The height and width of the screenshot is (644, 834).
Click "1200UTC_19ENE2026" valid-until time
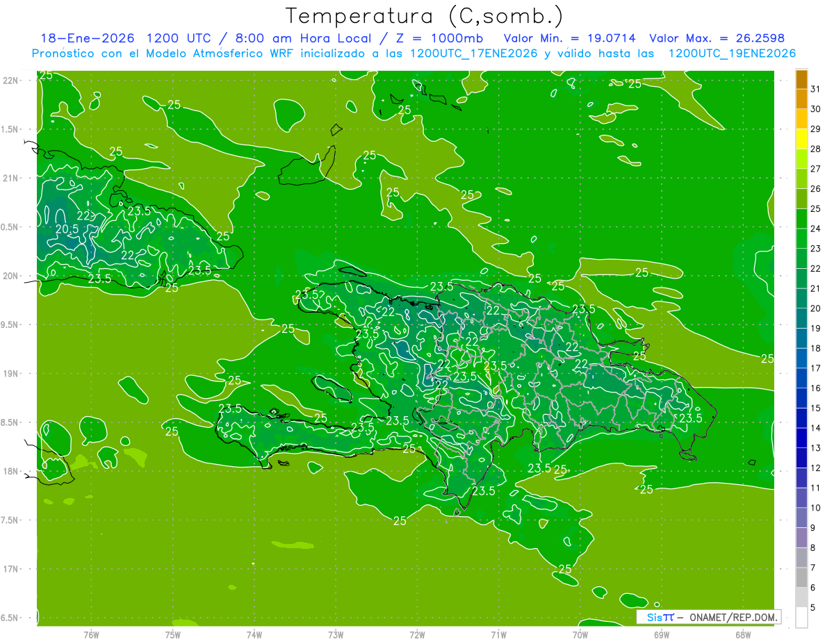point(732,53)
